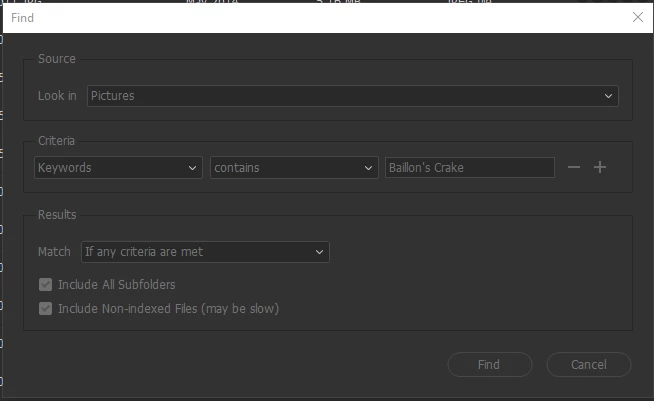The image size is (654, 401).
Task: Cancel the Find dialog
Action: click(589, 364)
